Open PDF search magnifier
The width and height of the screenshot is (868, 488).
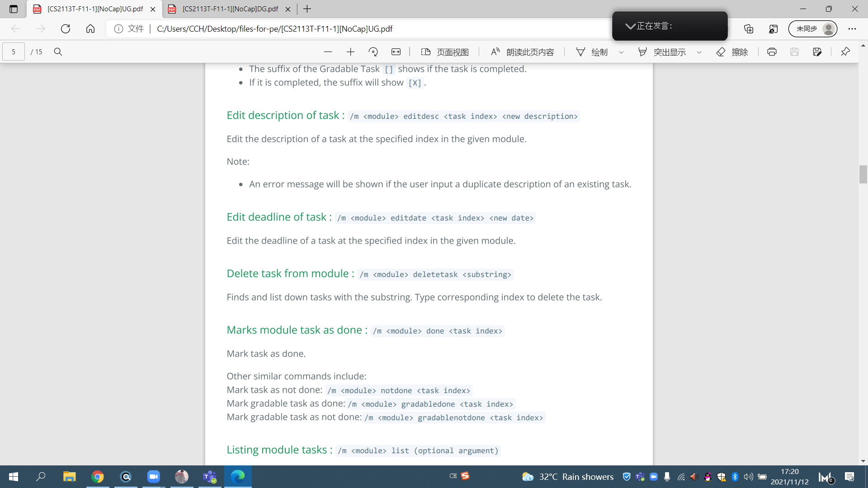[x=58, y=52]
